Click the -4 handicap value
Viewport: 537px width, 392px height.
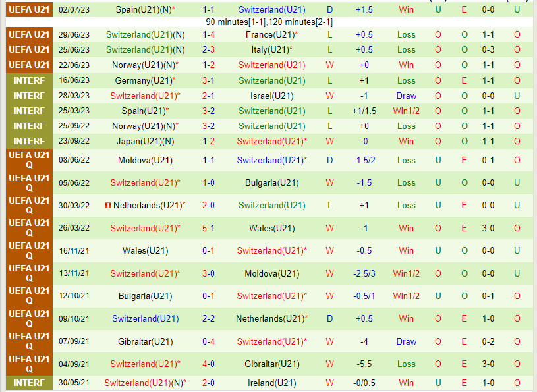[x=364, y=341]
